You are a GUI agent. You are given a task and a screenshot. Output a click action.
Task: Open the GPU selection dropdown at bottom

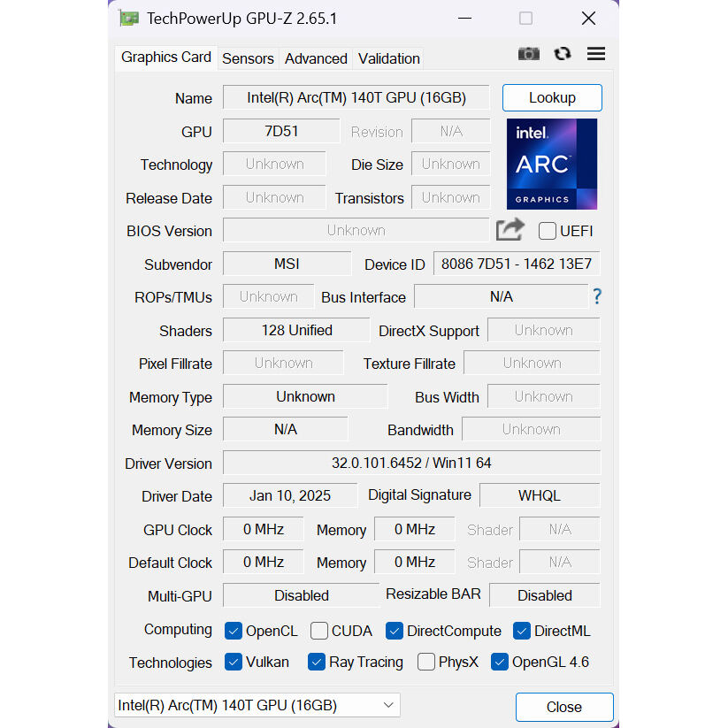[x=257, y=705]
